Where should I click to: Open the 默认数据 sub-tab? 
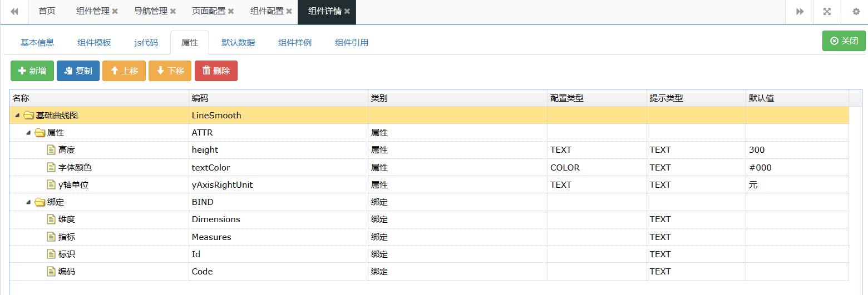click(238, 42)
